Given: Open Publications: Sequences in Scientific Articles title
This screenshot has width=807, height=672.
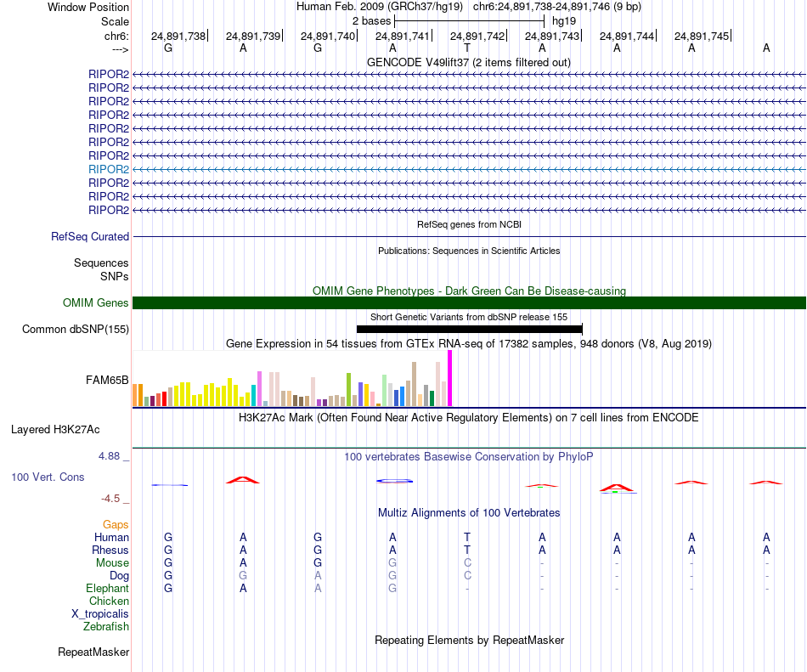Looking at the screenshot, I should (469, 251).
